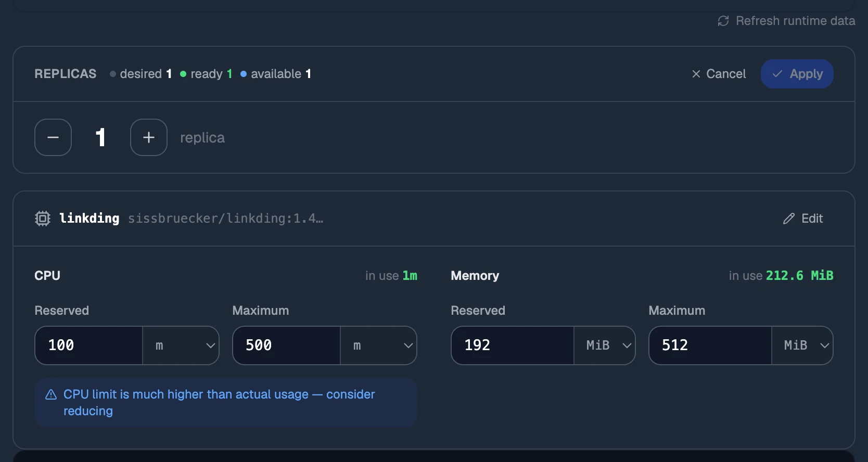
Task: Click the current replica count number
Action: click(x=101, y=137)
